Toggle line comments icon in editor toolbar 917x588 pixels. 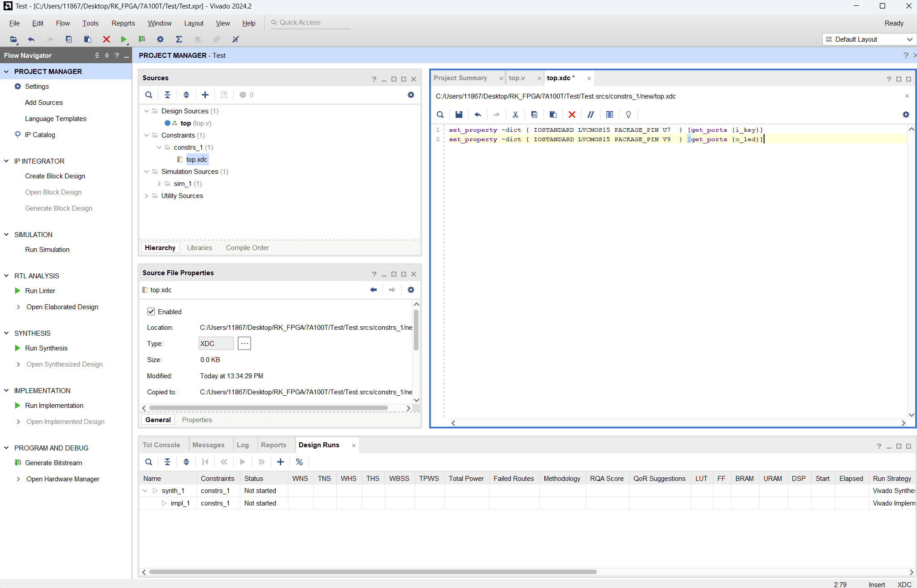[591, 115]
